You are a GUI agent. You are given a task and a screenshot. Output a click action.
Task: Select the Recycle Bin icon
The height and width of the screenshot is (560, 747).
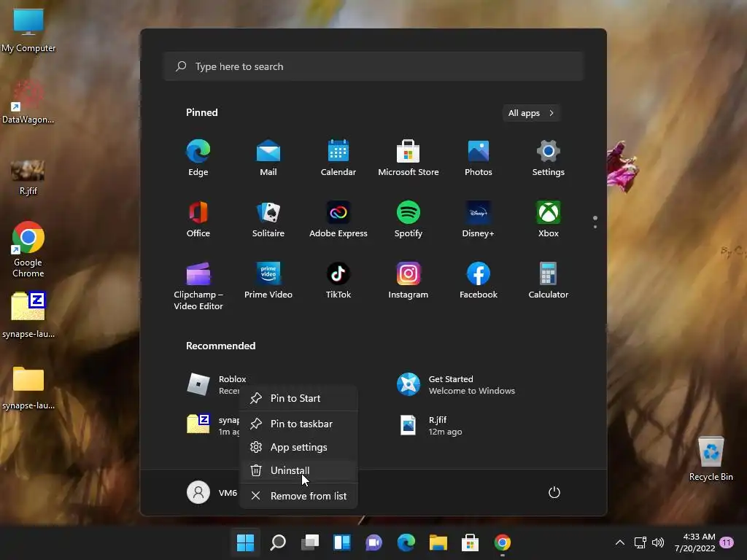pyautogui.click(x=711, y=459)
